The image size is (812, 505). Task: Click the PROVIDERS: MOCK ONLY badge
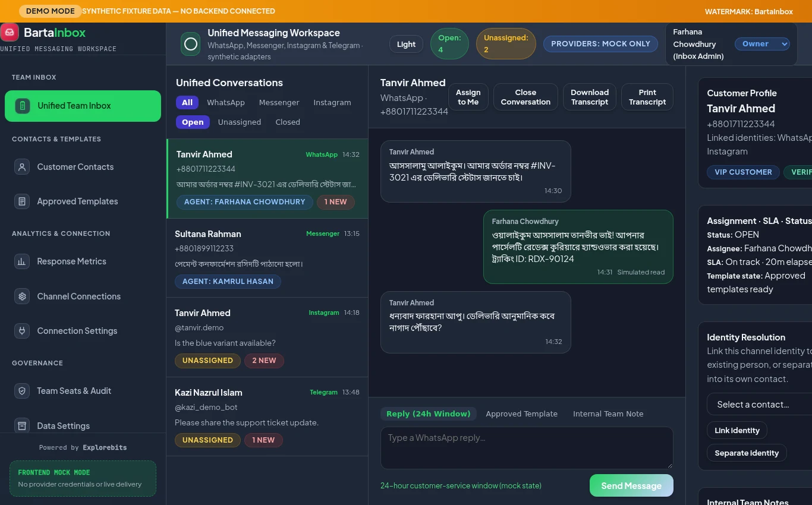pos(600,44)
